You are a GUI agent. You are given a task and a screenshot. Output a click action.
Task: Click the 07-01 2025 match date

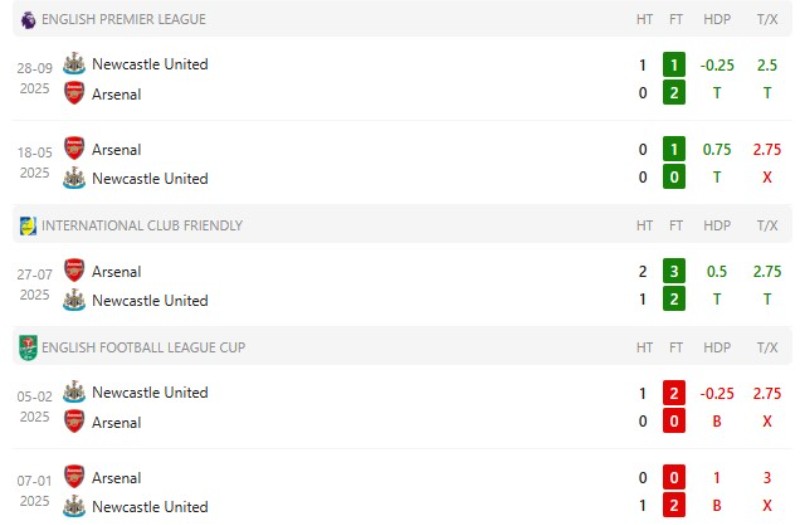pos(34,491)
